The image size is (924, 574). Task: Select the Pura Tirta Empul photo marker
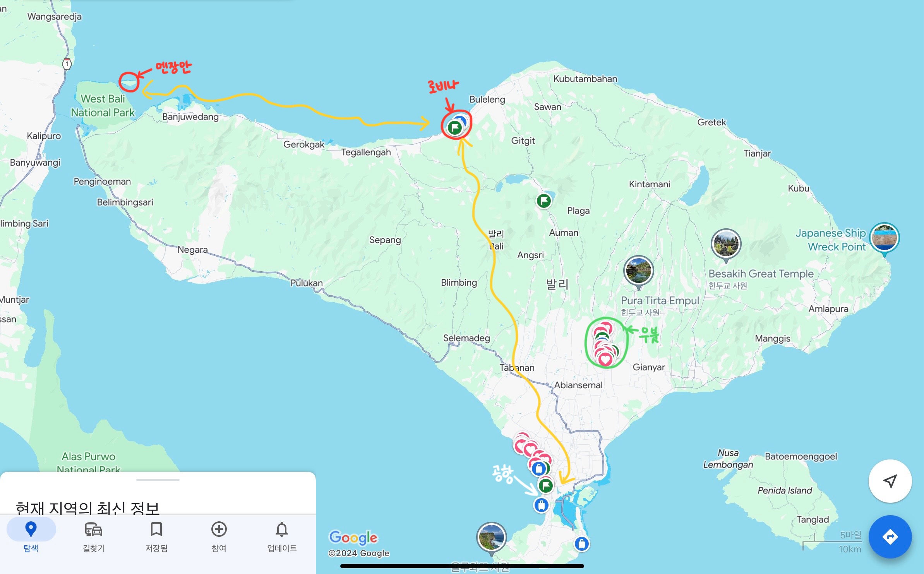coord(638,271)
